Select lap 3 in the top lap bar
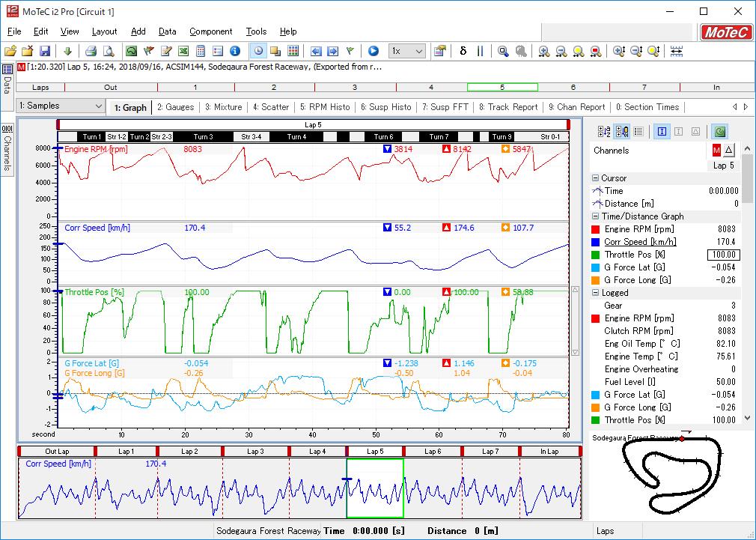756x540 pixels. 355,88
